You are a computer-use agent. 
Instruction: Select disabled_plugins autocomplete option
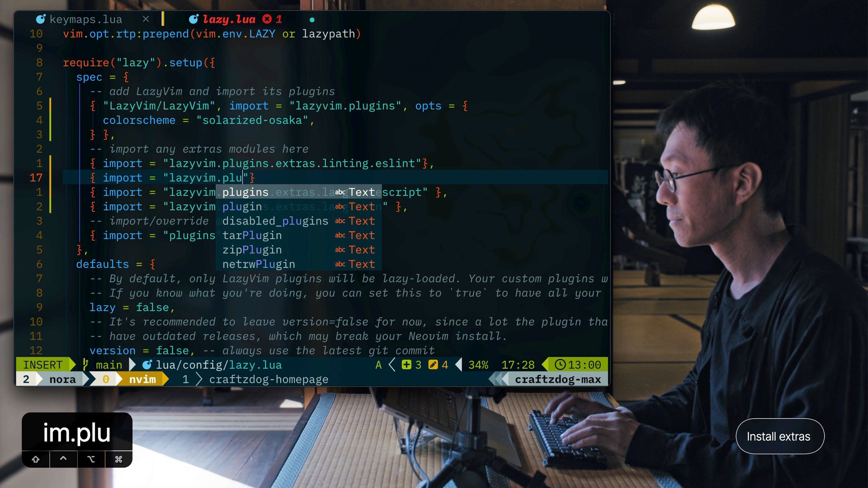click(276, 221)
